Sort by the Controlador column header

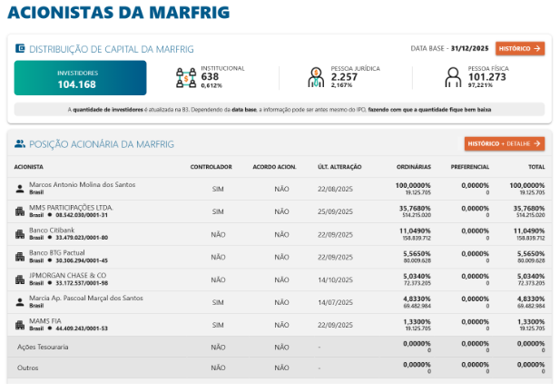[x=211, y=167]
